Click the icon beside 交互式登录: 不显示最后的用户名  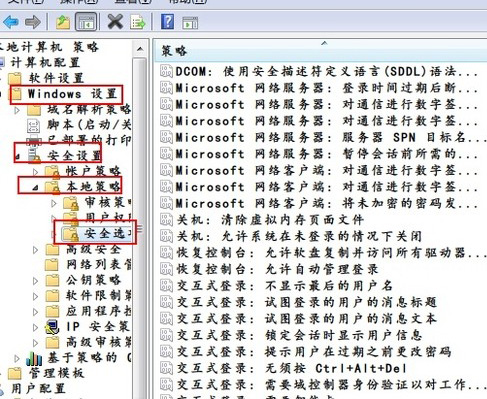(x=166, y=286)
